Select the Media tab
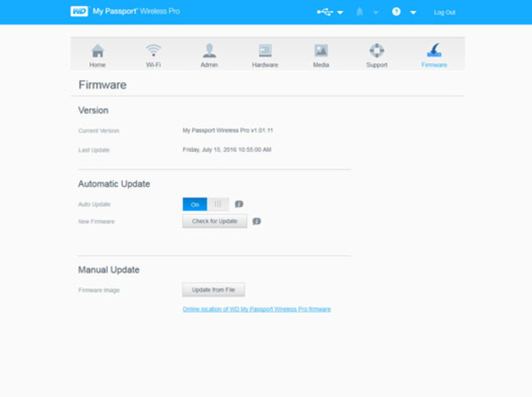The image size is (532, 397). 321,55
